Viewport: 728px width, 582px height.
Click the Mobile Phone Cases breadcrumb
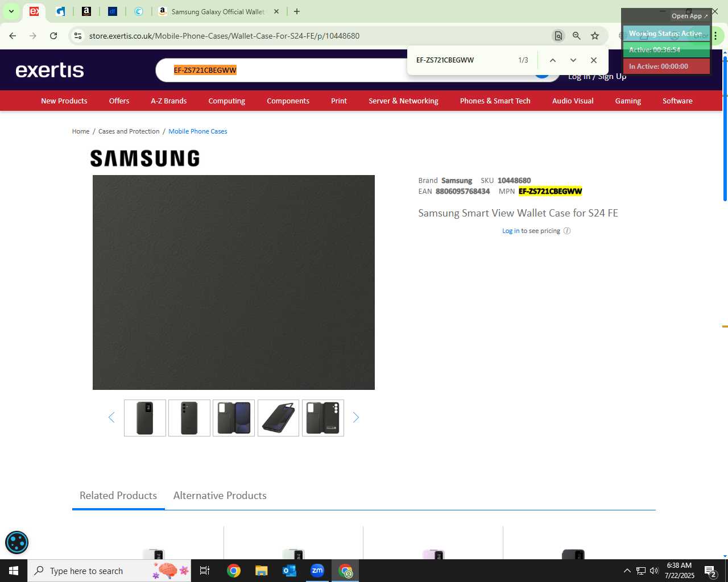click(x=198, y=131)
